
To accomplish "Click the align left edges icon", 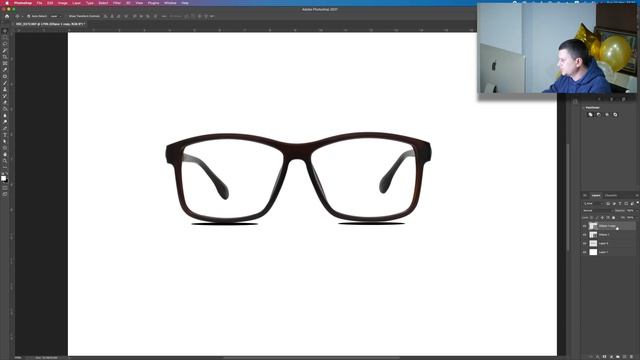I will tap(105, 16).
